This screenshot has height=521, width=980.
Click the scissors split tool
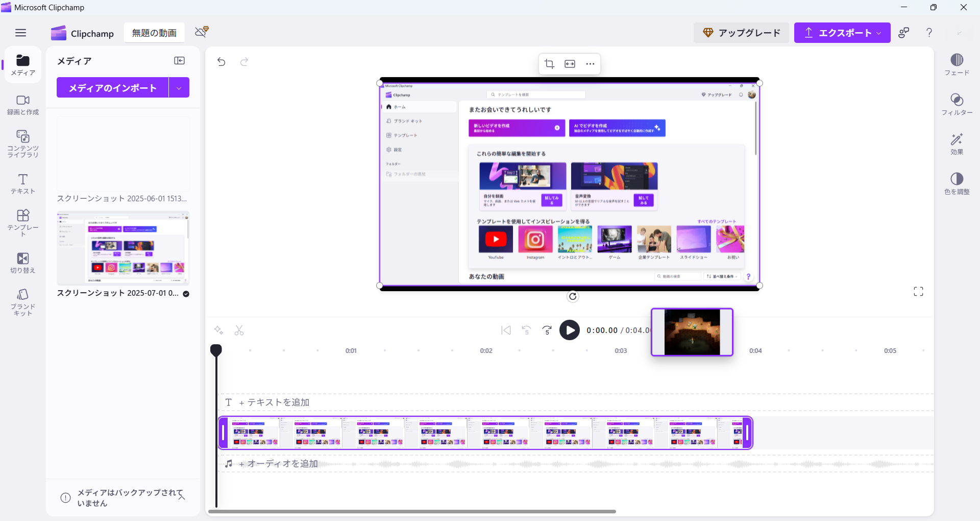click(x=239, y=330)
